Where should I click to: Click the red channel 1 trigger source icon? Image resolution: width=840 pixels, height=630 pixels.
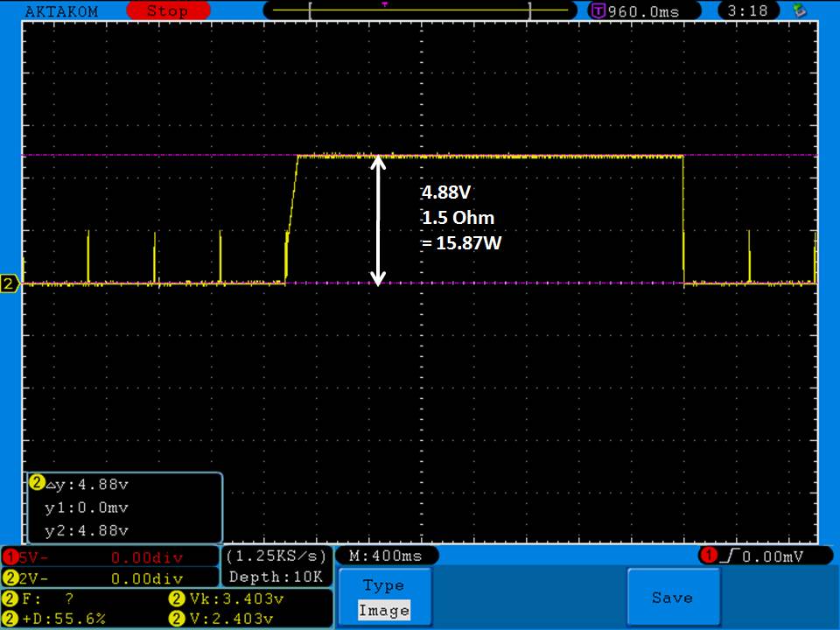tap(707, 556)
